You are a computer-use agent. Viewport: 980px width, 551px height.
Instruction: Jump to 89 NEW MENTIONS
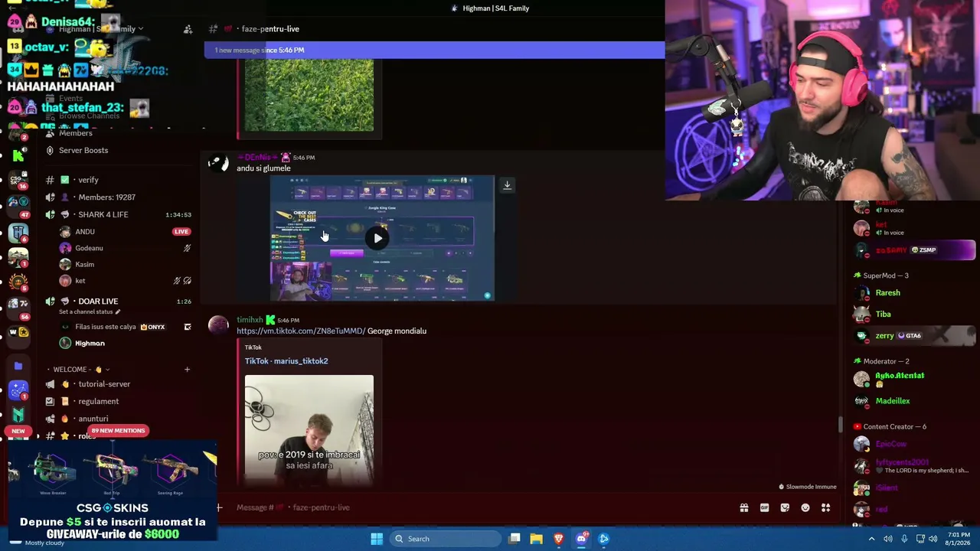pyautogui.click(x=118, y=430)
